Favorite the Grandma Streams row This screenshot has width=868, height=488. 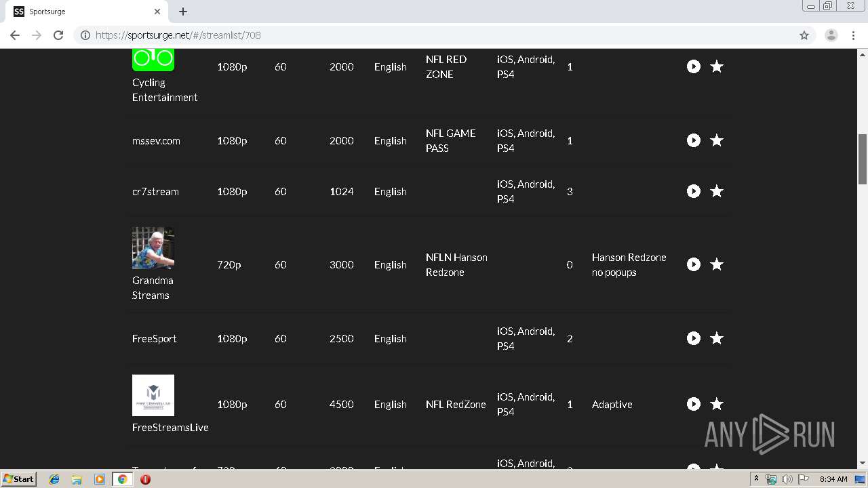tap(717, 264)
